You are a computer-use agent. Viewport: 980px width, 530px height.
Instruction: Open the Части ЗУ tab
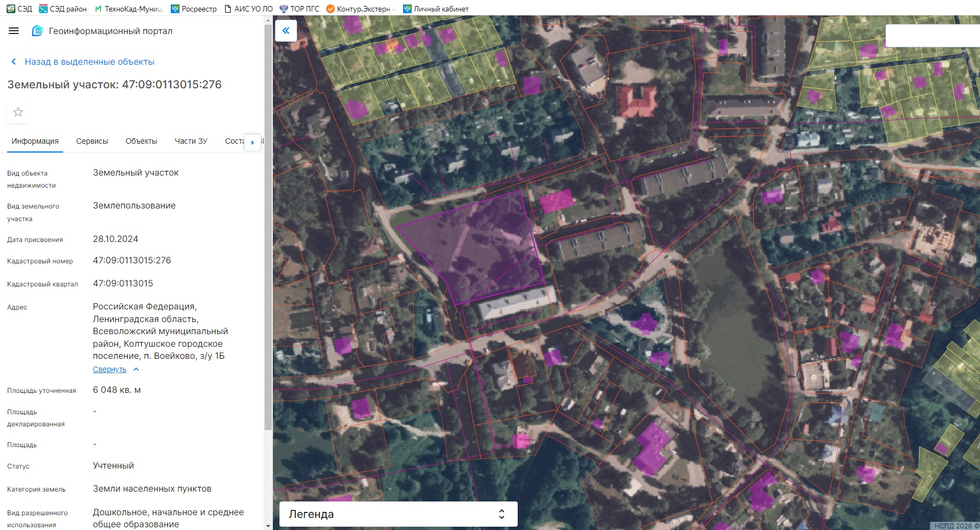click(191, 141)
